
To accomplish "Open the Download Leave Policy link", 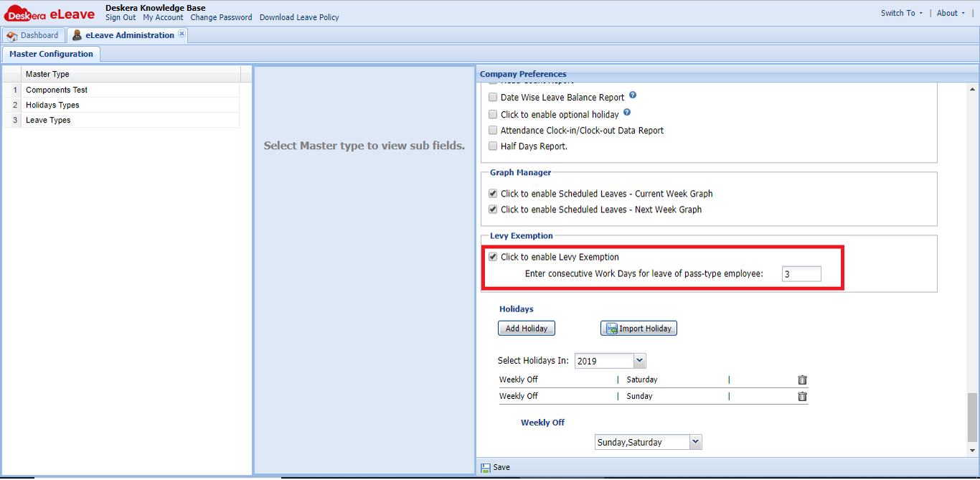I will (299, 17).
